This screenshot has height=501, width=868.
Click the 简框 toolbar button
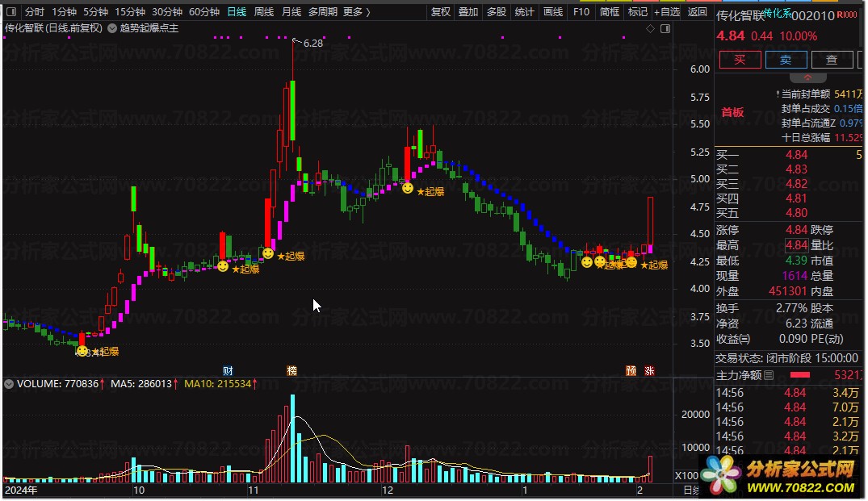pyautogui.click(x=610, y=11)
